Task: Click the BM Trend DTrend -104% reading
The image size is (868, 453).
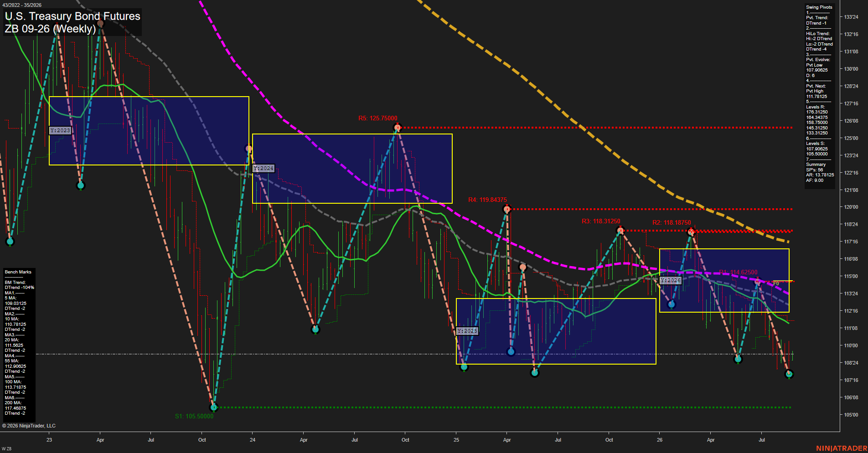Action: tap(20, 288)
